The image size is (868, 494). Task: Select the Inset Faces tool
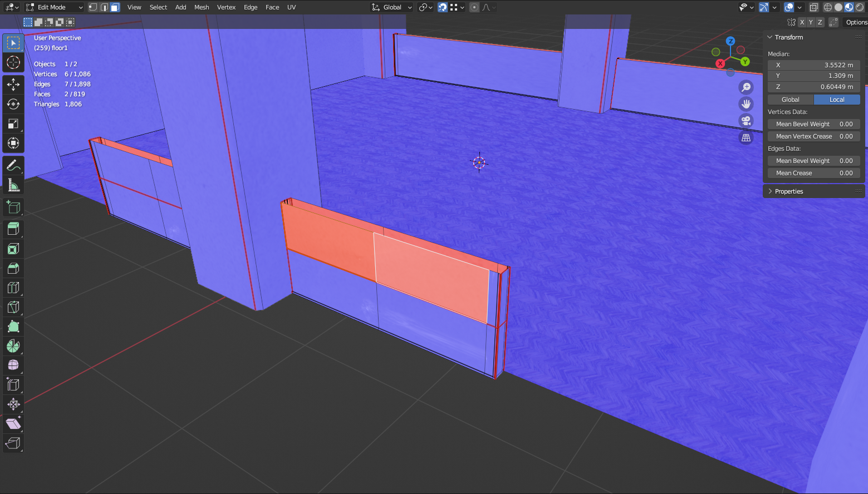click(x=13, y=249)
